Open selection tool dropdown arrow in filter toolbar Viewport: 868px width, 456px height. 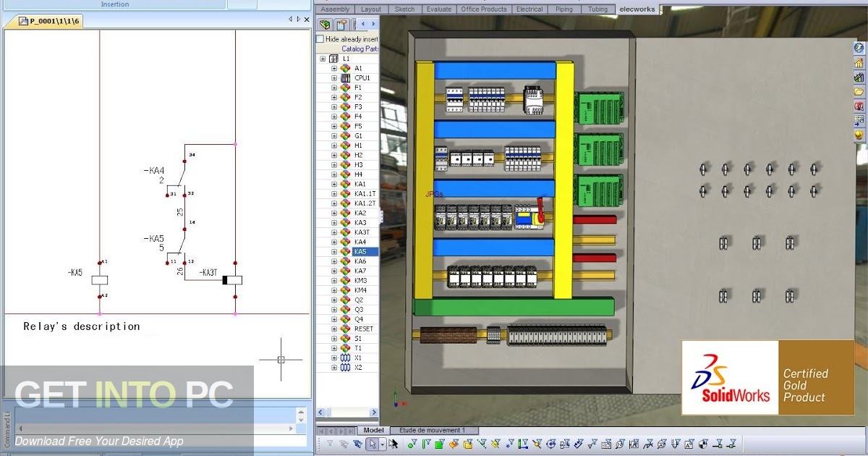pos(382,444)
